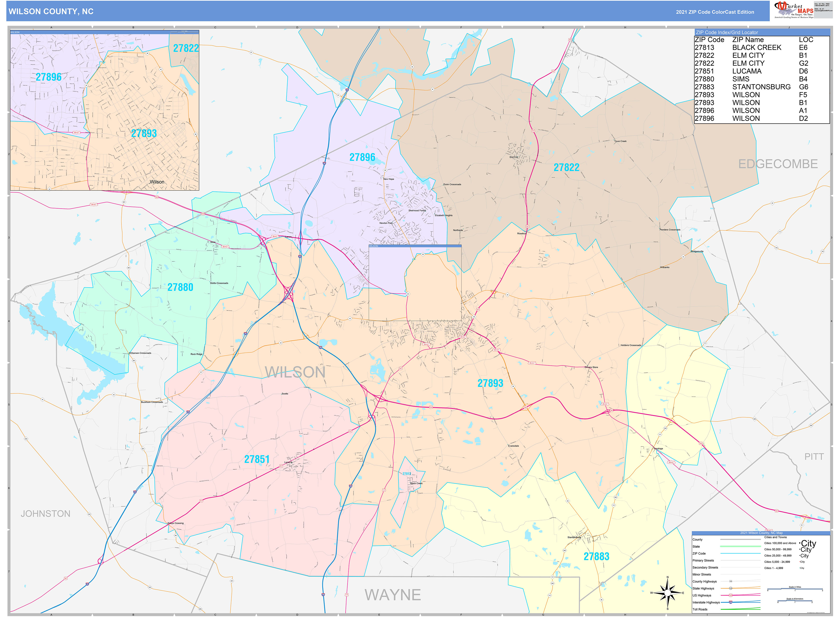The height and width of the screenshot is (617, 840).
Task: Toggle the Minor Streets legend entry
Action: pyautogui.click(x=702, y=575)
